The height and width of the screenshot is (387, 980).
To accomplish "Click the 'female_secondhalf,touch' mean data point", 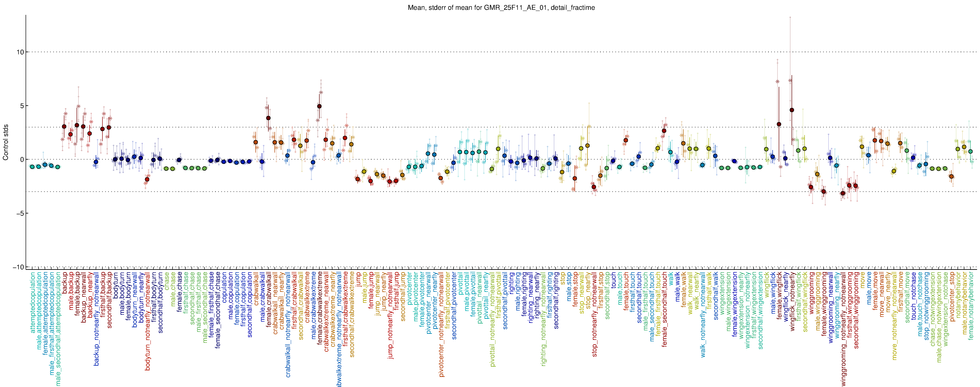I will point(664,131).
